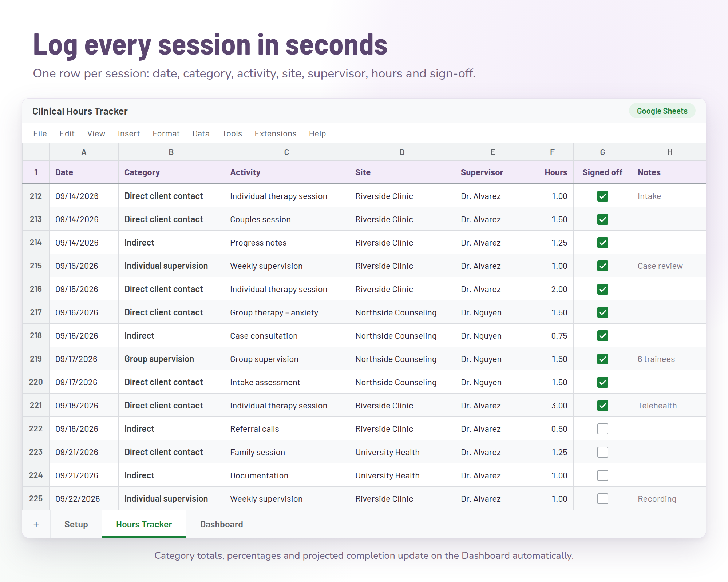The width and height of the screenshot is (728, 582).
Task: Select the 'Documentation' cell
Action: (286, 475)
